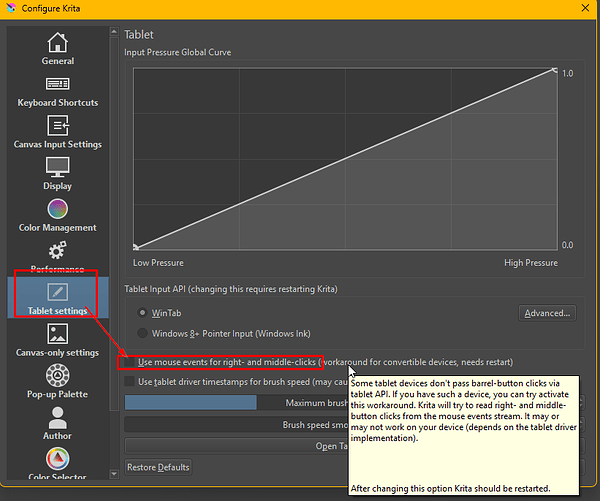The width and height of the screenshot is (600, 501).
Task: Open the Performance settings page
Action: pos(57,257)
